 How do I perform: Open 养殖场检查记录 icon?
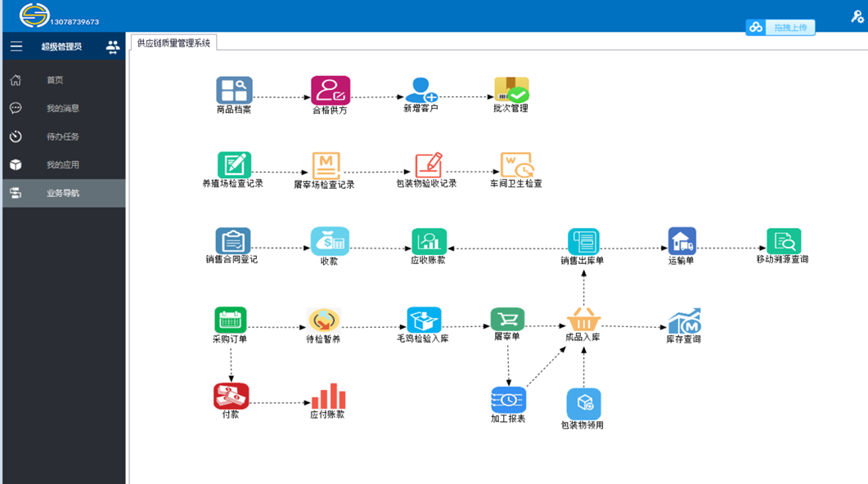[234, 164]
